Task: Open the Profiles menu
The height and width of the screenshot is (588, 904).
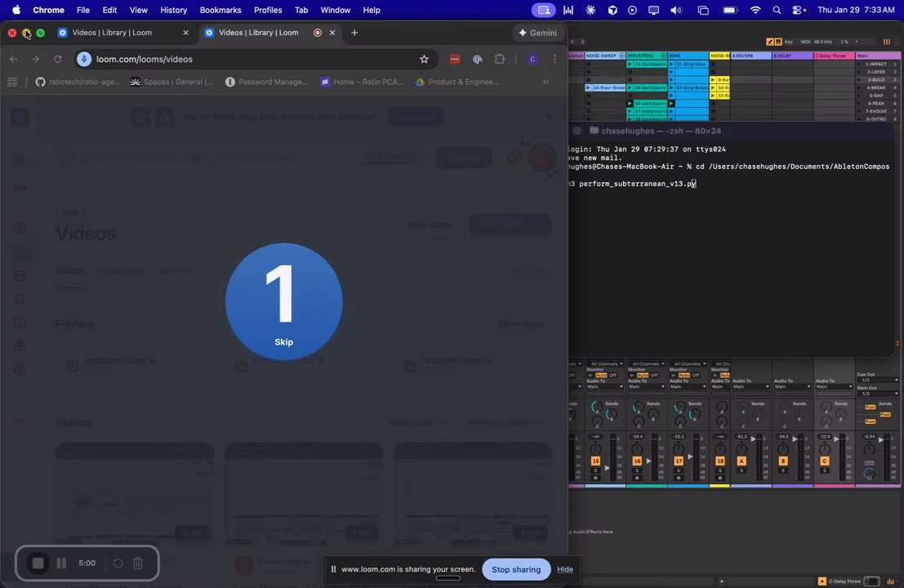Action: pos(268,10)
